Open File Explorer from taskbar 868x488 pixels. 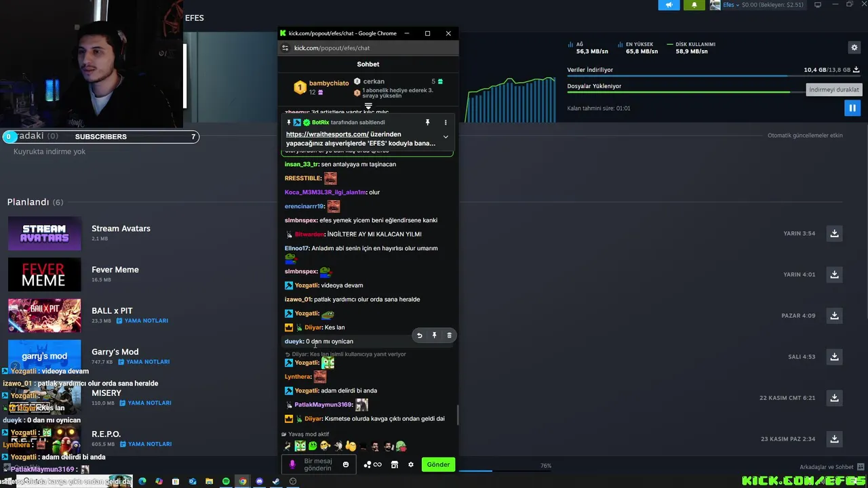[x=209, y=481]
